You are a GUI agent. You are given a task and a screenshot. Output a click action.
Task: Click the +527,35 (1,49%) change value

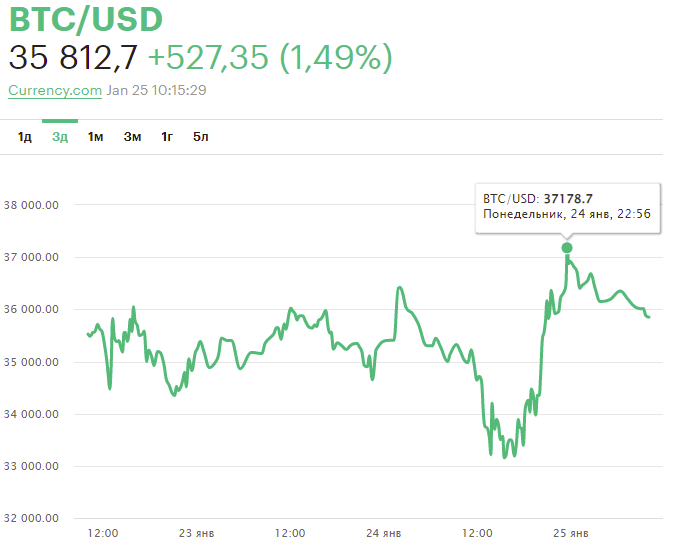(270, 58)
